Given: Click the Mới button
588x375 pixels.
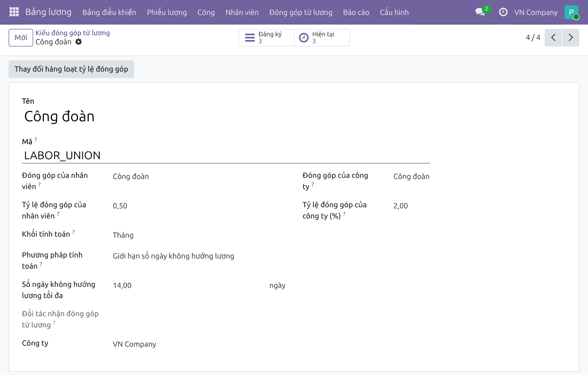Looking at the screenshot, I should (21, 38).
